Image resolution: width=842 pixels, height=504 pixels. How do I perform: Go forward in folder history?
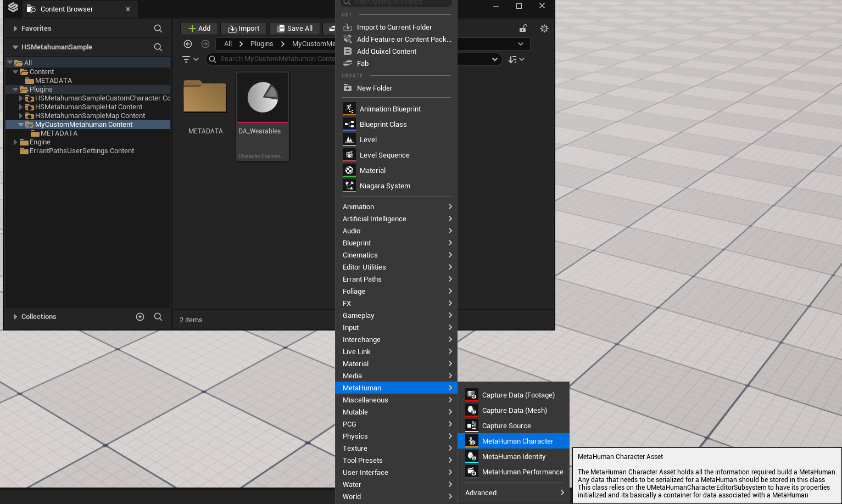(205, 44)
